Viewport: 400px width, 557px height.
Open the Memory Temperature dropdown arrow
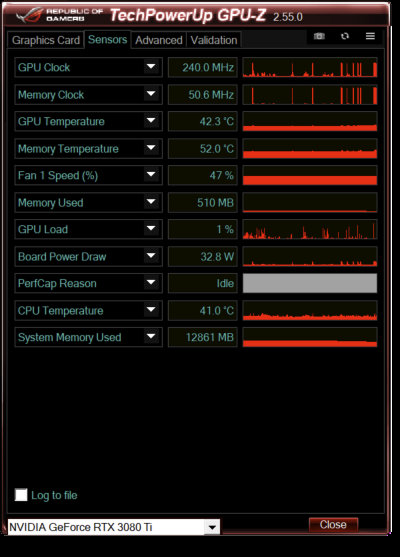(151, 148)
